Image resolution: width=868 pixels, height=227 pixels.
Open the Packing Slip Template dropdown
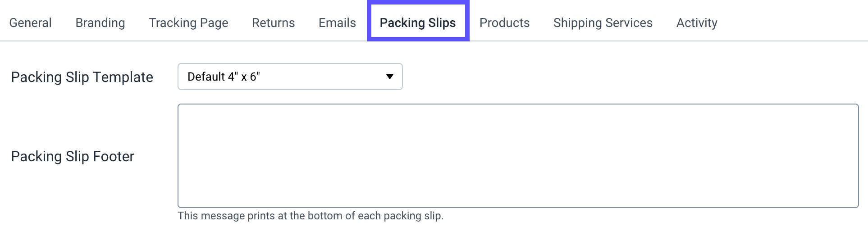pyautogui.click(x=290, y=77)
